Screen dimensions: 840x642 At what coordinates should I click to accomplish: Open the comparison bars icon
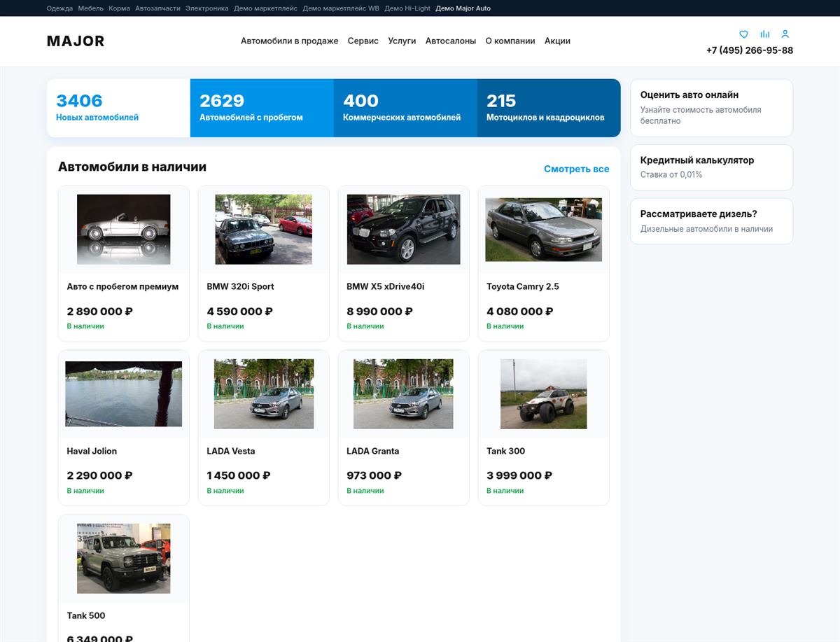(764, 34)
